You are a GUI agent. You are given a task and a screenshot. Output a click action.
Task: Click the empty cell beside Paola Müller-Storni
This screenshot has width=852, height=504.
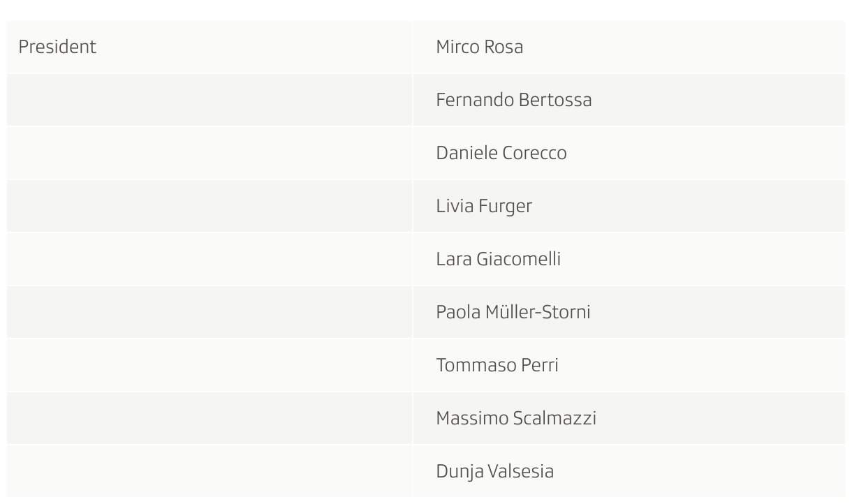(x=210, y=312)
